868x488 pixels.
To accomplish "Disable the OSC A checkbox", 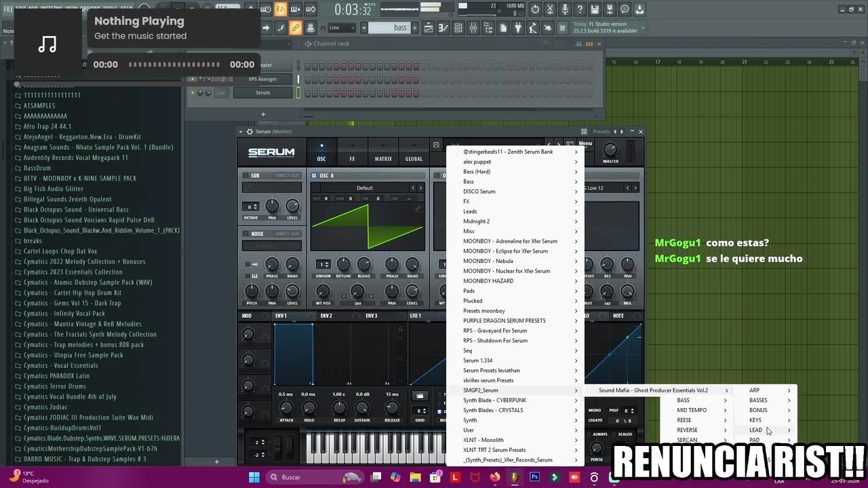I will [x=315, y=176].
